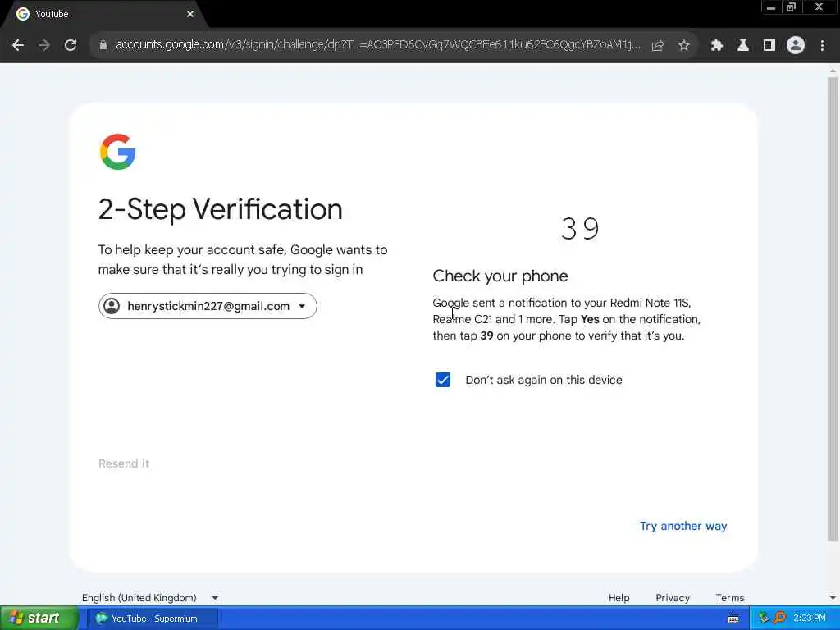This screenshot has width=840, height=630.
Task: Click the Resend it link
Action: point(124,463)
